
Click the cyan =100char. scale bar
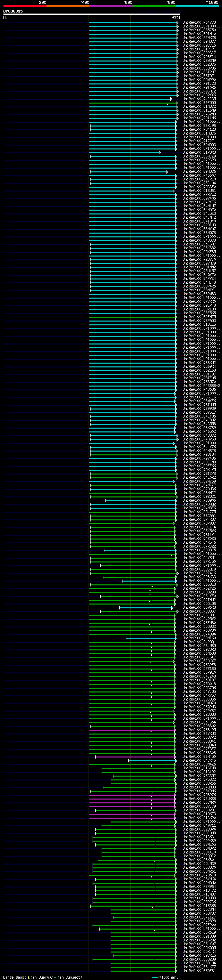tap(155, 977)
